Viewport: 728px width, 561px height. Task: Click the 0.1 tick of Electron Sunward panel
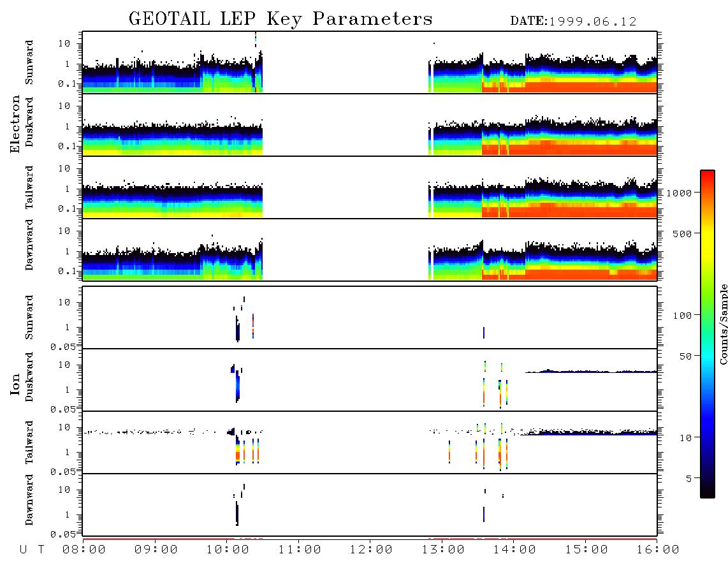click(x=68, y=84)
